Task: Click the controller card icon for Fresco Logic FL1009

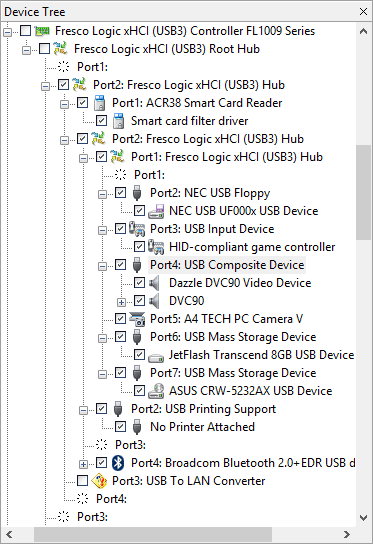Action: 42,31
